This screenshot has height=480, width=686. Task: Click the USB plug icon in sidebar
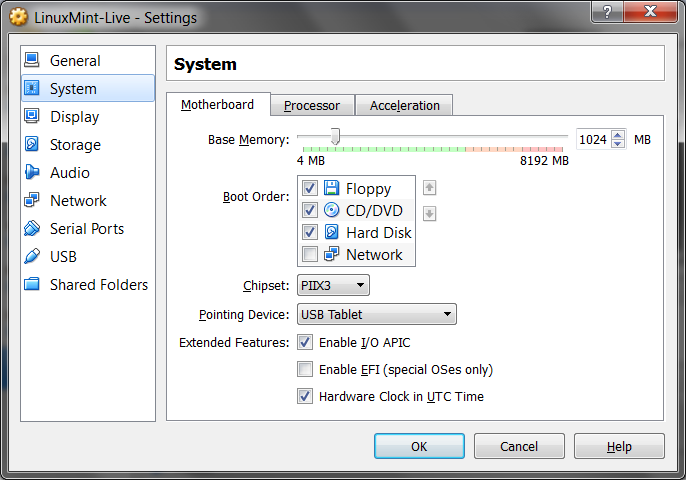pyautogui.click(x=32, y=256)
